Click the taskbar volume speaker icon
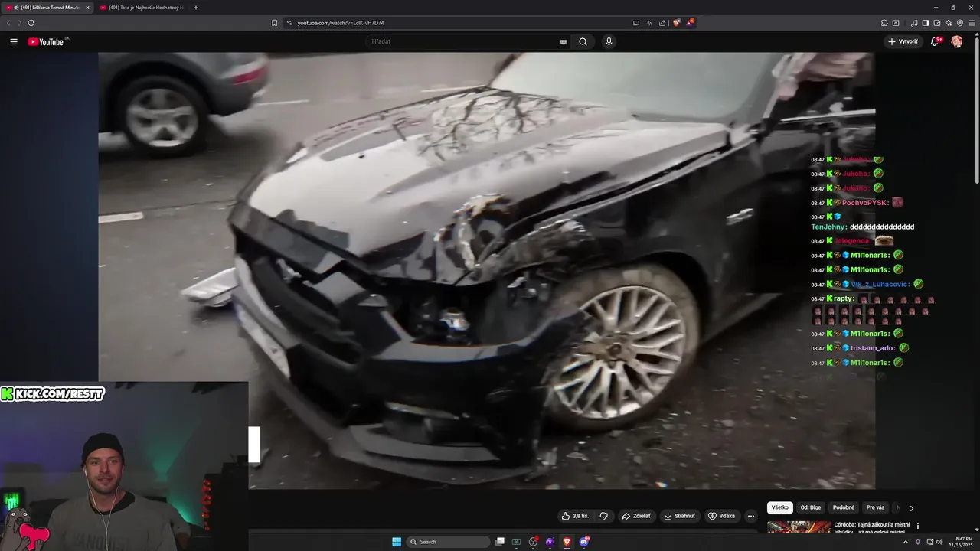Viewport: 980px width, 551px height. [x=939, y=542]
